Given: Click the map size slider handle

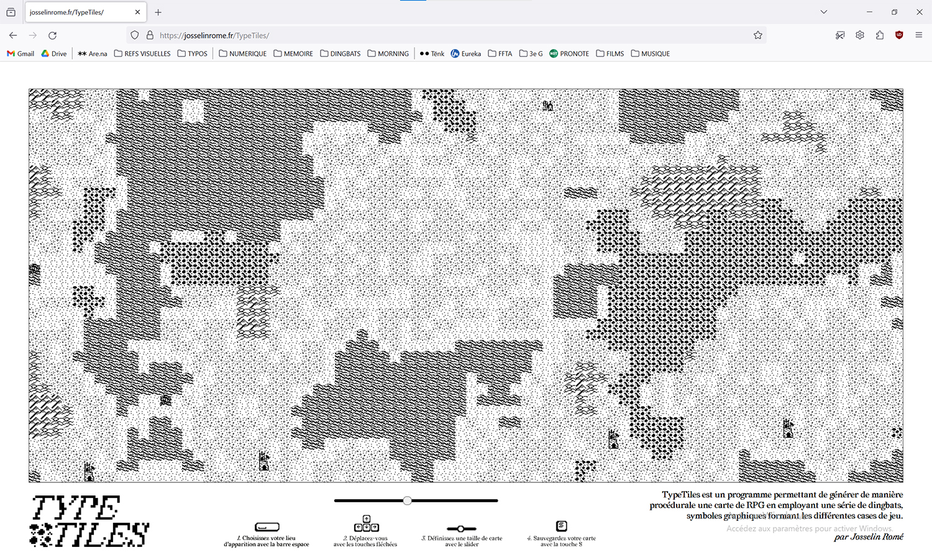Looking at the screenshot, I should [x=407, y=500].
